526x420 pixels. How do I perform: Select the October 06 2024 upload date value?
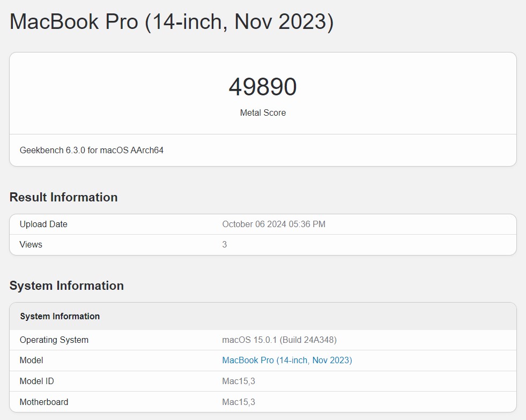coord(274,224)
